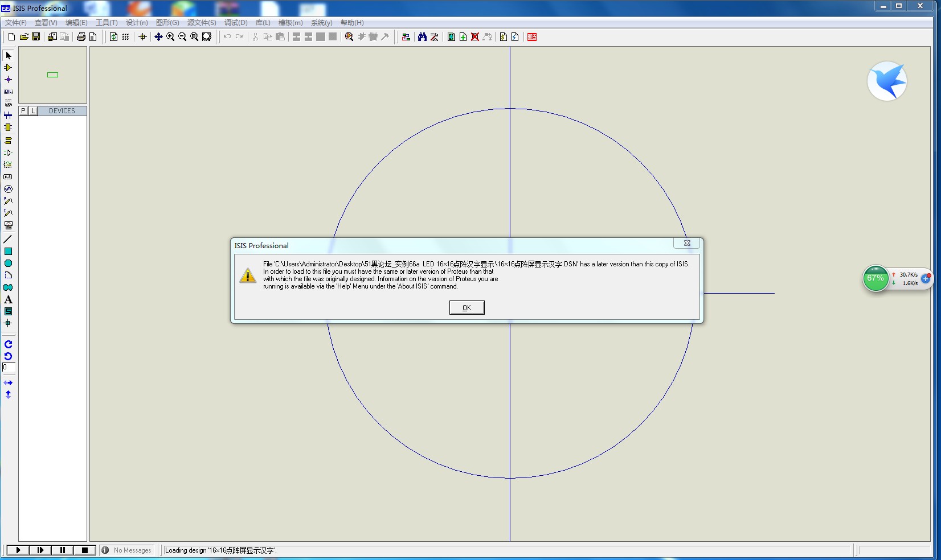
Task: Click the X-Mirror horizontal flip icon
Action: coord(8,382)
